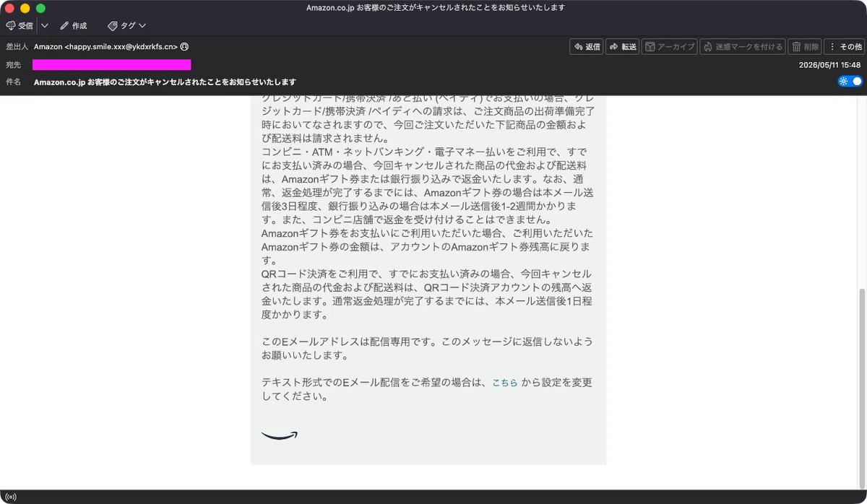Click the contact icon beside sender address
Screen dimensions: 867x504
tap(184, 47)
